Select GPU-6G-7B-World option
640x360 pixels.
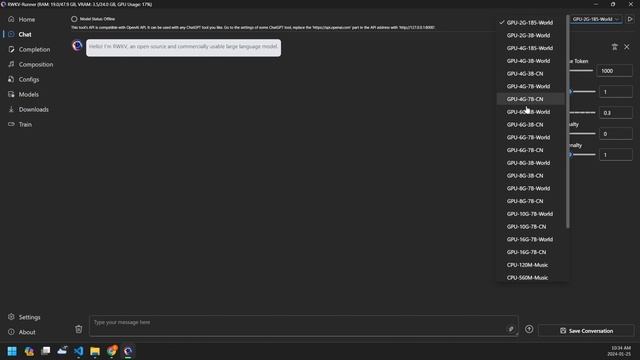[530, 137]
